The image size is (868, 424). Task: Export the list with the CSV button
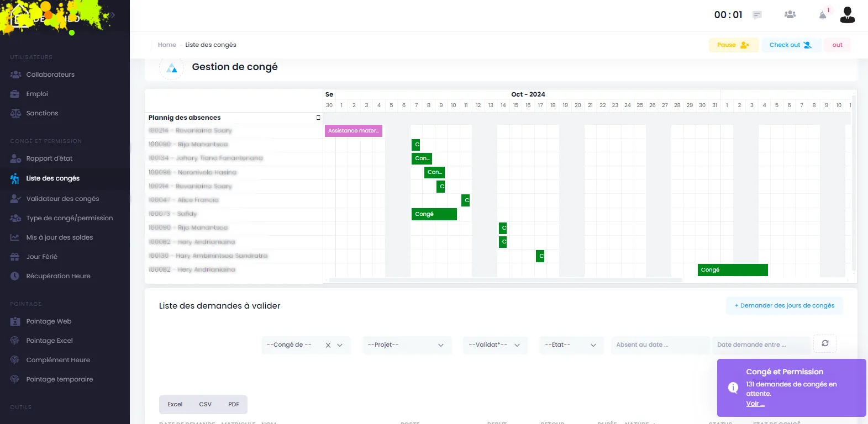click(206, 404)
